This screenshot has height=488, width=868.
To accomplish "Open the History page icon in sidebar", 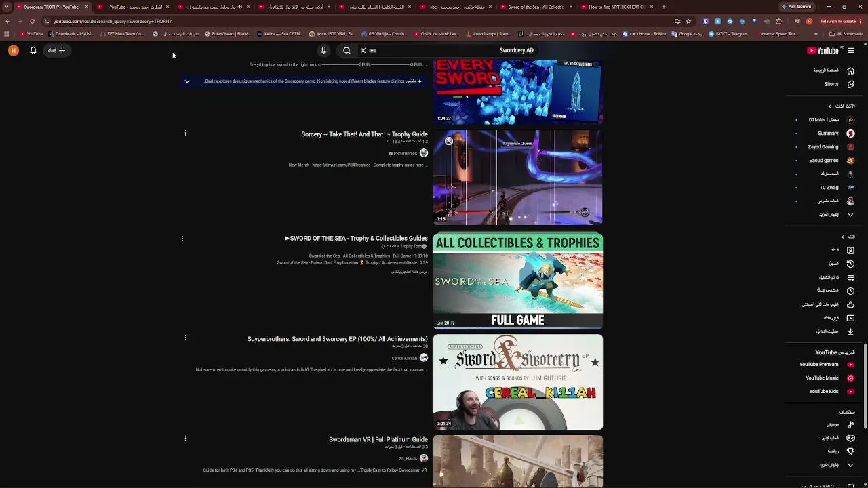I will coord(850,264).
